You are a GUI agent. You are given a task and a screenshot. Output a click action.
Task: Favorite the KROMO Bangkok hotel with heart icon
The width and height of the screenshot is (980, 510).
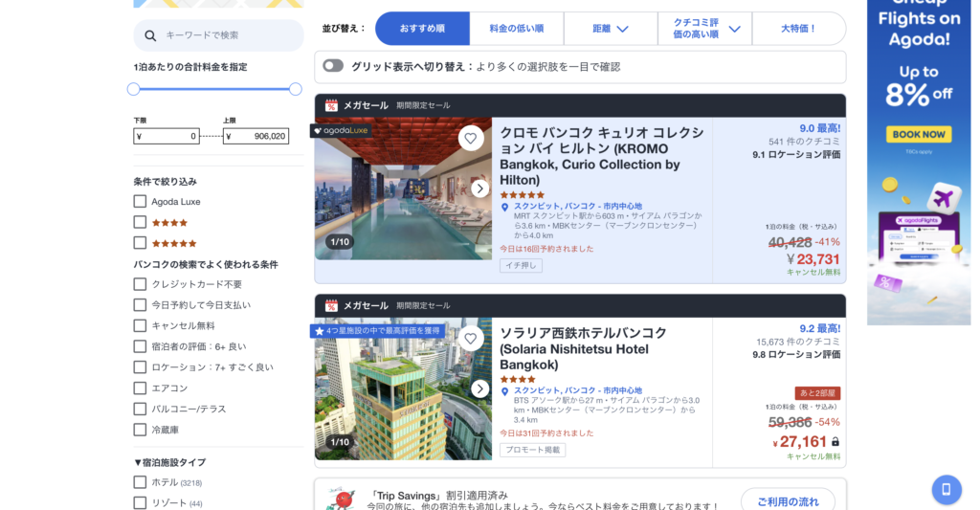[471, 138]
